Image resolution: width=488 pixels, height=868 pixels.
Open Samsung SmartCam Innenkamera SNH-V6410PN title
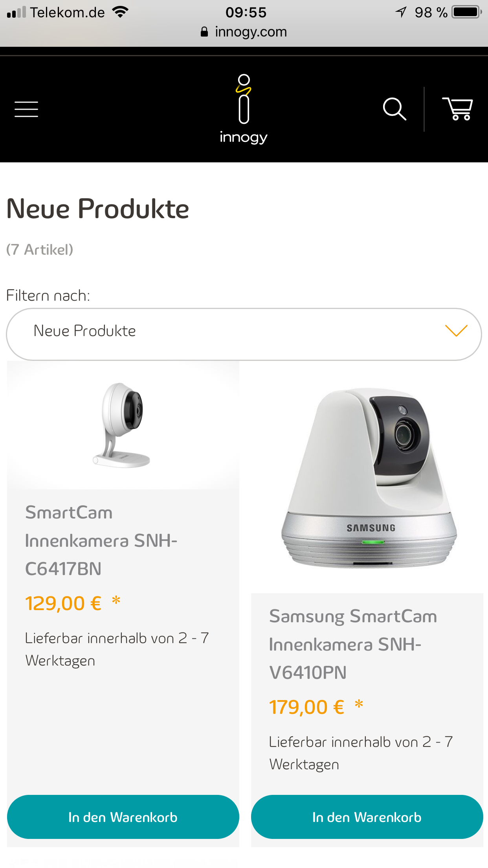tap(353, 644)
